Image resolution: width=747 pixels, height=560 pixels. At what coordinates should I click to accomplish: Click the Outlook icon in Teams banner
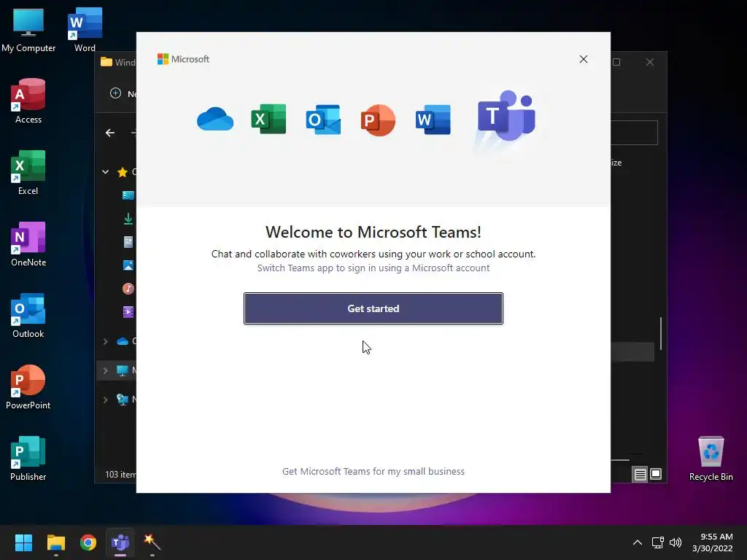tap(323, 120)
